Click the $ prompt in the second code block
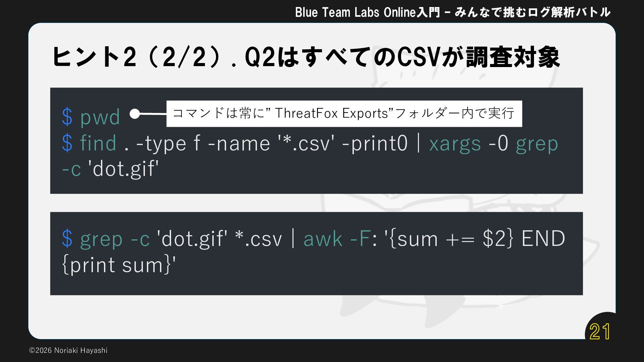The height and width of the screenshot is (362, 644). coord(67,239)
